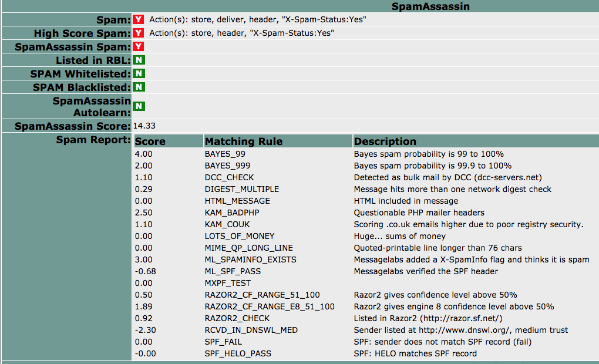Image resolution: width=599 pixels, height=364 pixels.
Task: Click the Description column header
Action: pos(385,141)
